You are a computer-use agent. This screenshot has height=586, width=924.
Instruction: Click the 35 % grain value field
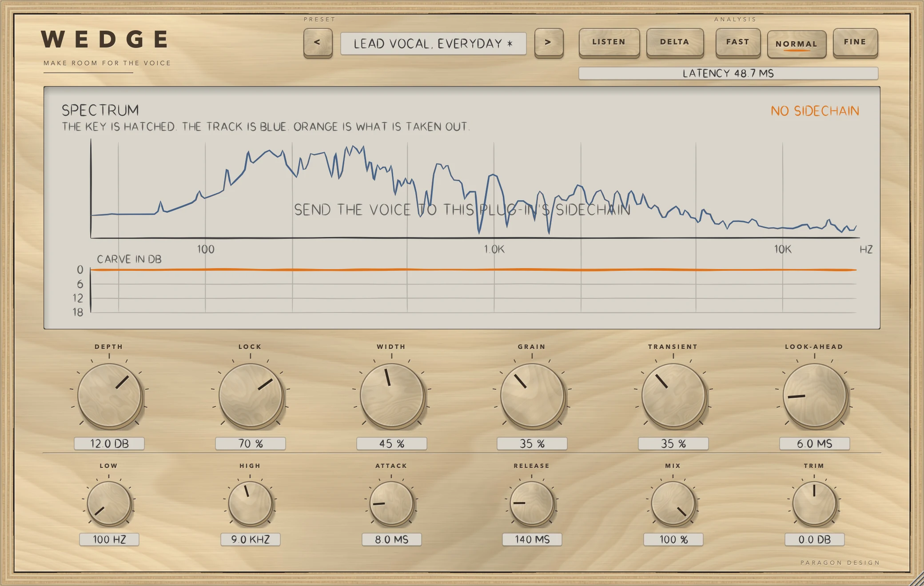(532, 443)
